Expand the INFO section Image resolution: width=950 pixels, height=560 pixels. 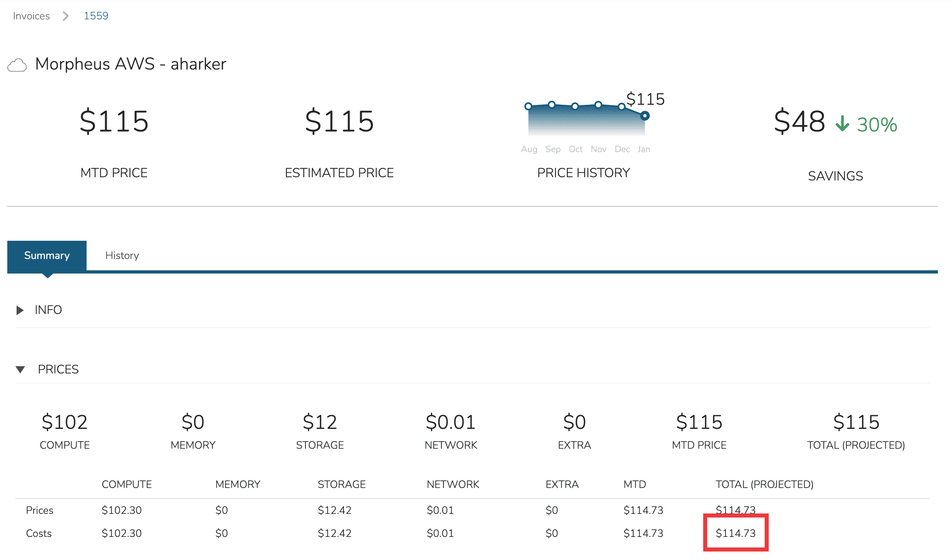tap(49, 310)
